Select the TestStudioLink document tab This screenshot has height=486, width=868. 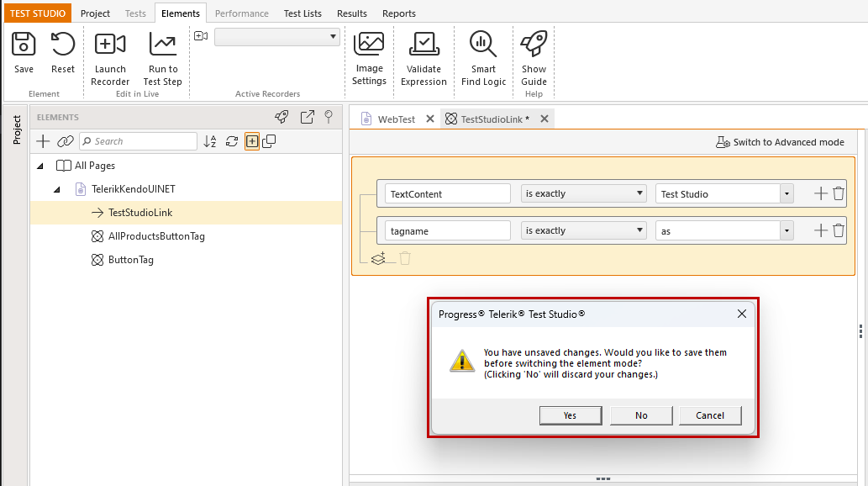pyautogui.click(x=494, y=119)
